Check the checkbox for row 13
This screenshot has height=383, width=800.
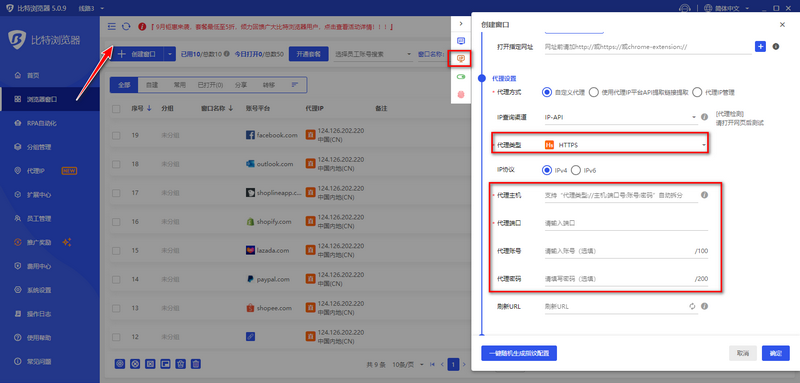coord(116,308)
